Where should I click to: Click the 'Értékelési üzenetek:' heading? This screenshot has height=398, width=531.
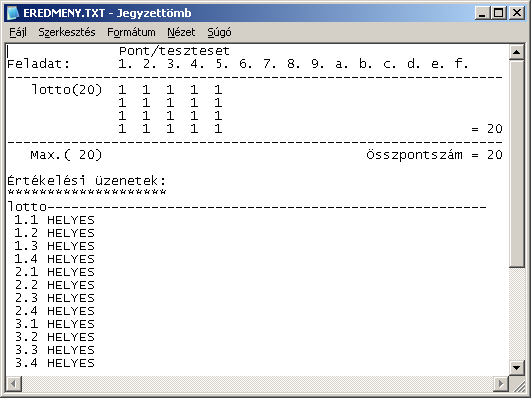(87, 180)
